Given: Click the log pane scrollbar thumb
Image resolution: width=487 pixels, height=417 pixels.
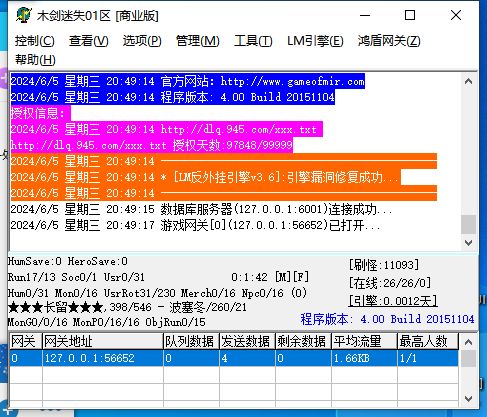Looking at the screenshot, I should pos(468,224).
